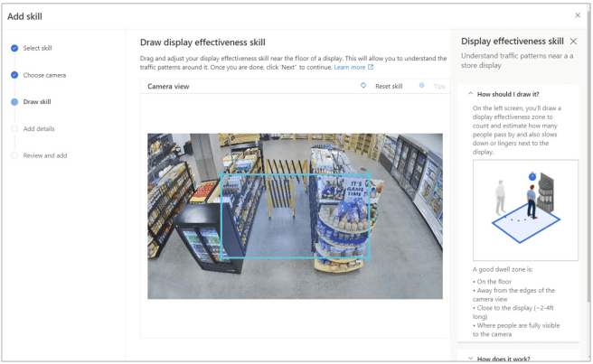Collapse the "How should I draw it?" section

(469, 94)
